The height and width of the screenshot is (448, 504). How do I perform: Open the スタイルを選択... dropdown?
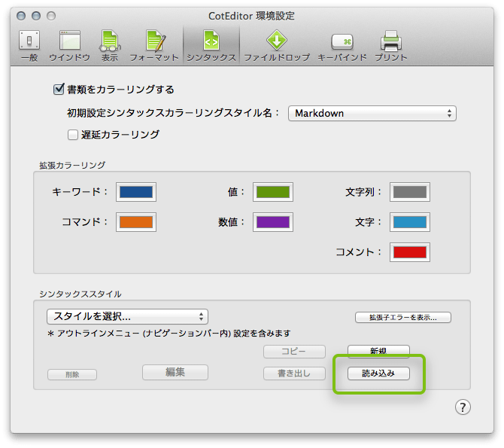tap(127, 316)
